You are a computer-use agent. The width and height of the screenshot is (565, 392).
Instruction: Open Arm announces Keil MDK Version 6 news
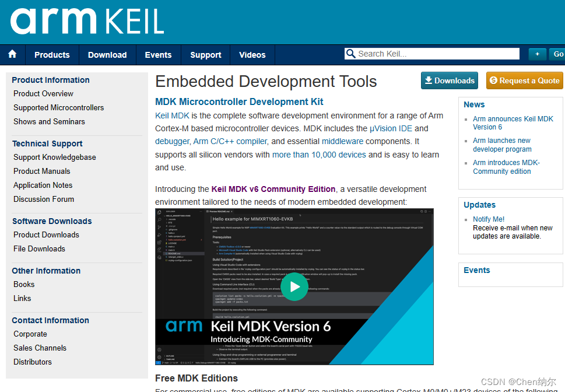click(x=513, y=123)
